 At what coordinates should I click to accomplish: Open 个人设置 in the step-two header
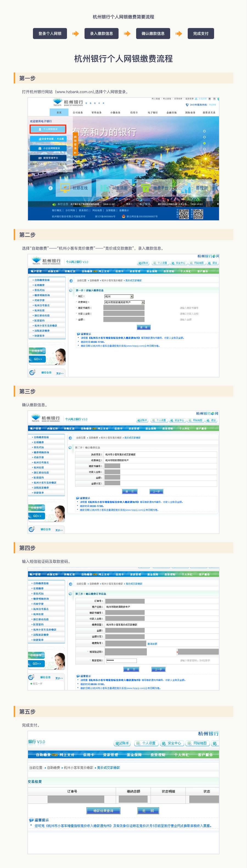click(x=160, y=263)
